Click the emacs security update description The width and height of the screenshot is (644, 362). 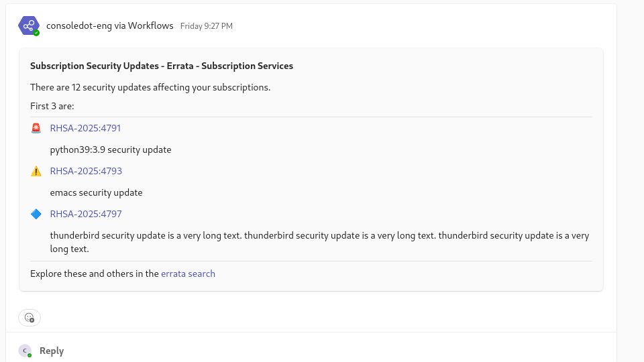(96, 192)
